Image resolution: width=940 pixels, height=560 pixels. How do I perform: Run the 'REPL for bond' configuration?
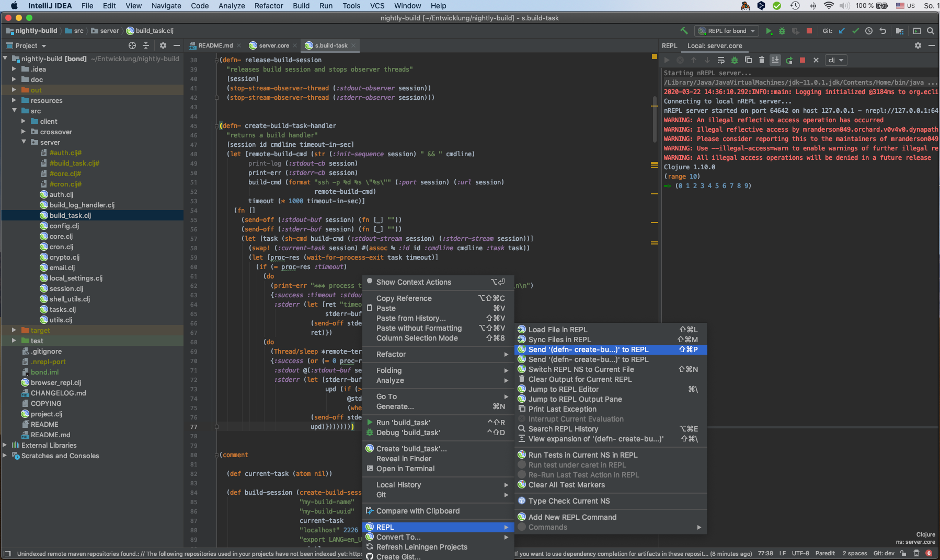tap(769, 31)
